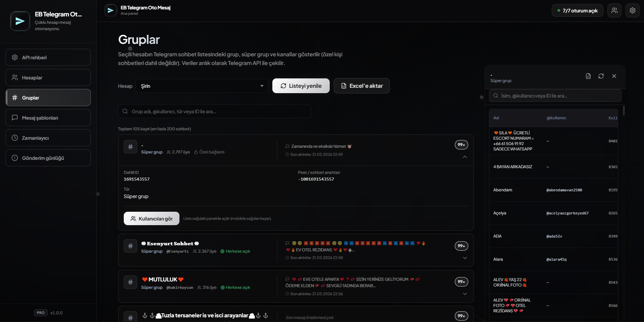This screenshot has width=644, height=322.
Task: Open Gönderim günlüğü
Action: [48, 158]
